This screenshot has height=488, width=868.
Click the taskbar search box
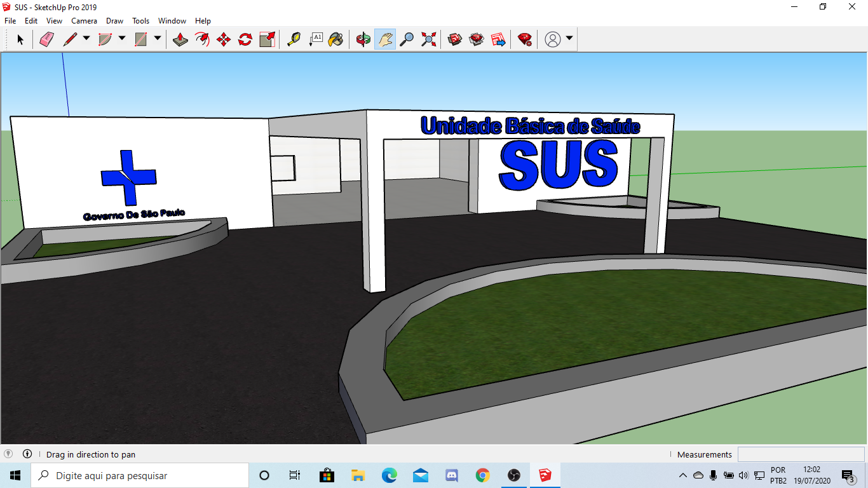140,475
